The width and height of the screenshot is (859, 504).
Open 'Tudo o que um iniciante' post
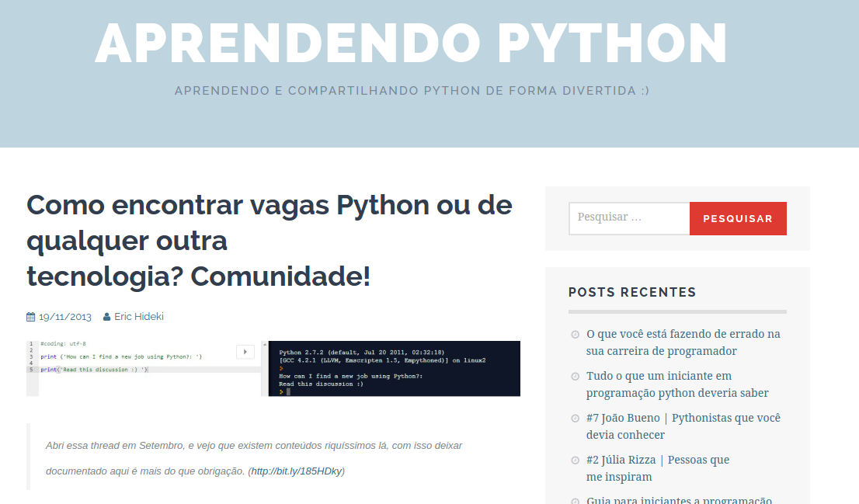point(677,384)
